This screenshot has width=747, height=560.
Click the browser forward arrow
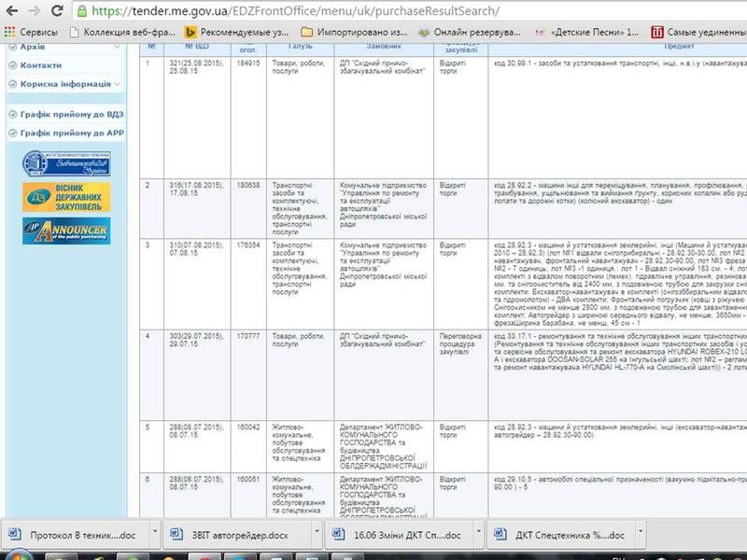click(35, 11)
